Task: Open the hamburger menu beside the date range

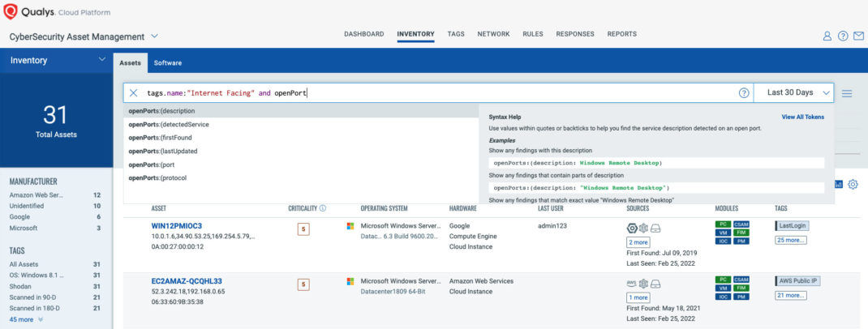Action: pos(846,93)
